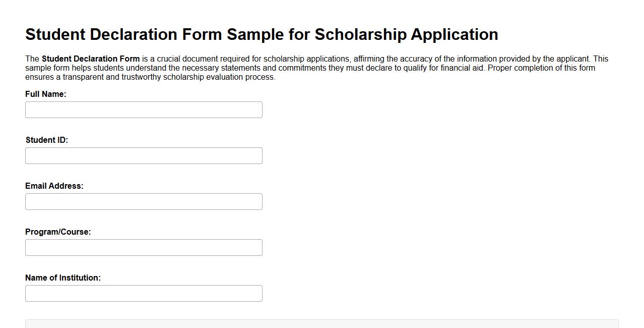The image size is (644, 328).
Task: Click the word Application in the heading
Action: pyautogui.click(x=454, y=34)
